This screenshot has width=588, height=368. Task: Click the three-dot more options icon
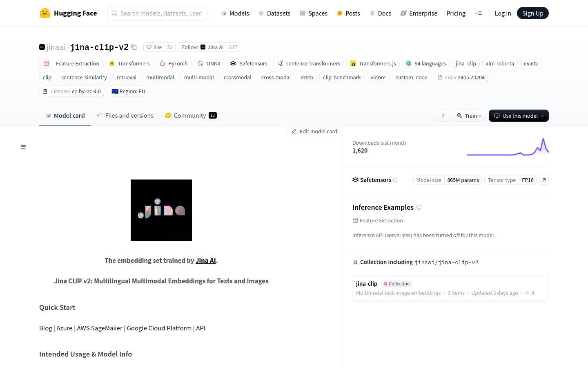443,116
